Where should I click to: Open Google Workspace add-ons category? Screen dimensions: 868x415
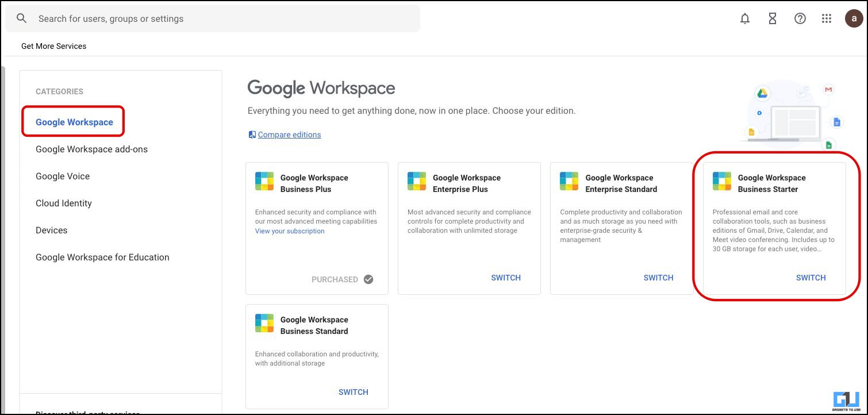(x=91, y=149)
